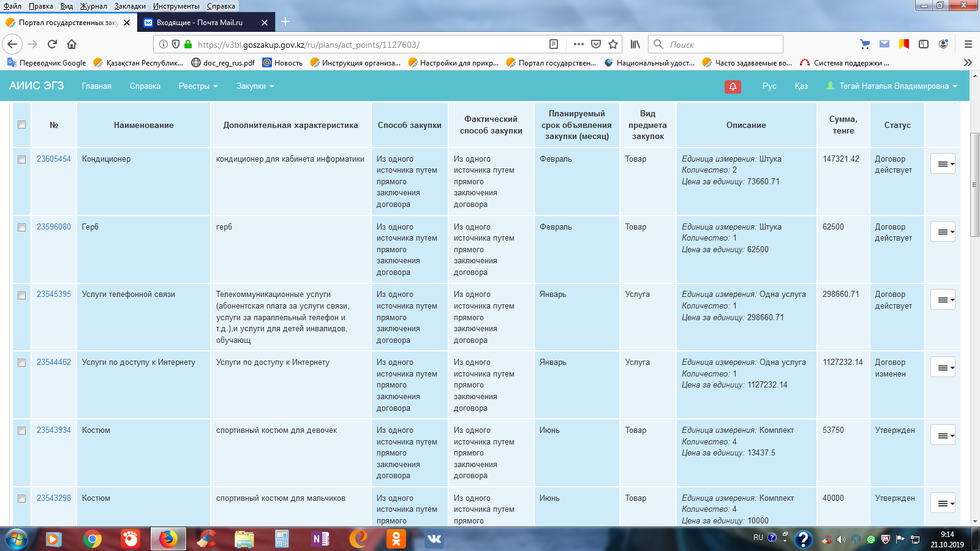Open the Инструменты menu
The height and width of the screenshot is (551, 980).
tap(176, 6)
